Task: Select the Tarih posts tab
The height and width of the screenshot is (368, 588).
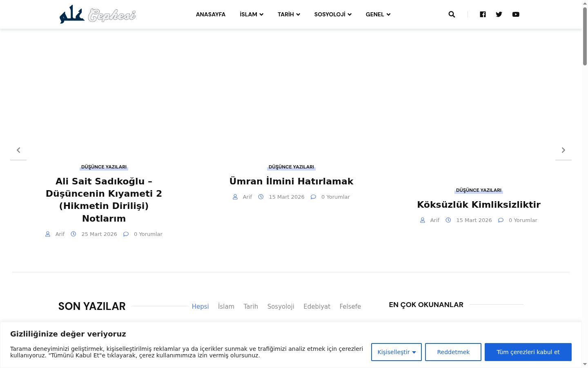Action: (251, 306)
